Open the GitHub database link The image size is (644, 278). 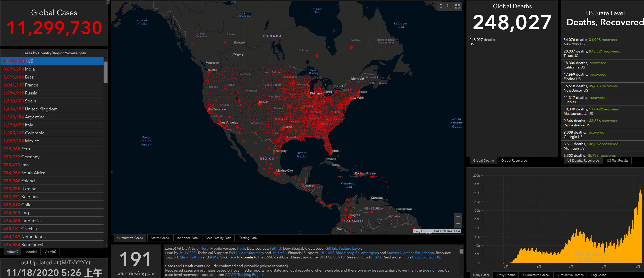(331, 248)
